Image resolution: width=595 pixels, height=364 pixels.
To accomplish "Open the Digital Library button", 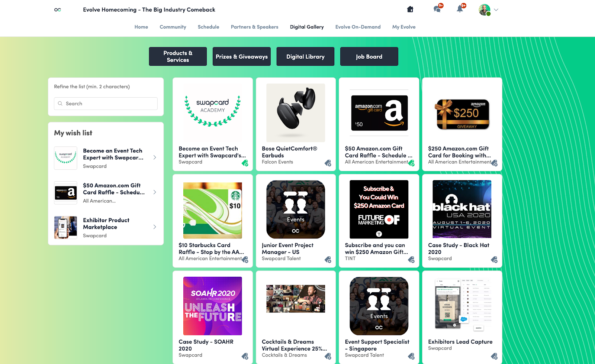I will 305,56.
